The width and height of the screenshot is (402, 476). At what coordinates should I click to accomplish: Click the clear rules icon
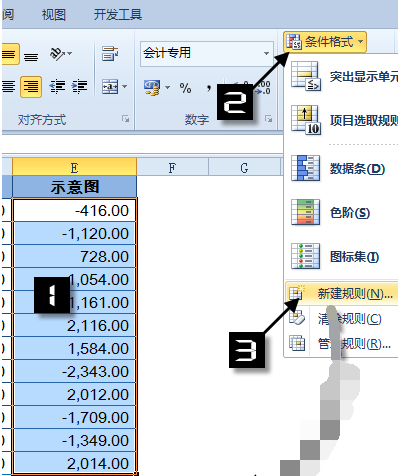(x=297, y=318)
